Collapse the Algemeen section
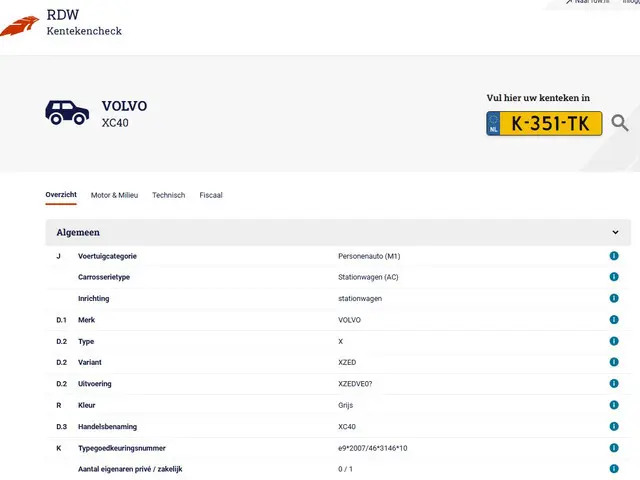 point(615,232)
